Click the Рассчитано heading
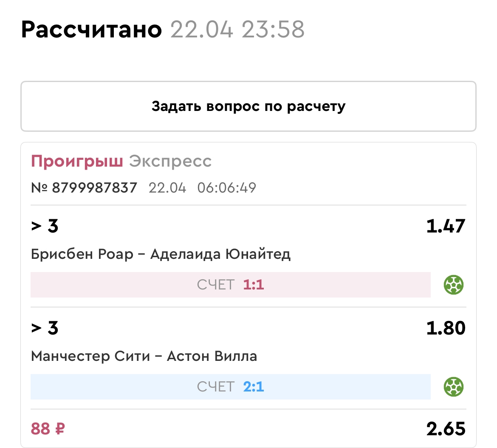Image resolution: width=497 pixels, height=448 pixels. coord(91,30)
